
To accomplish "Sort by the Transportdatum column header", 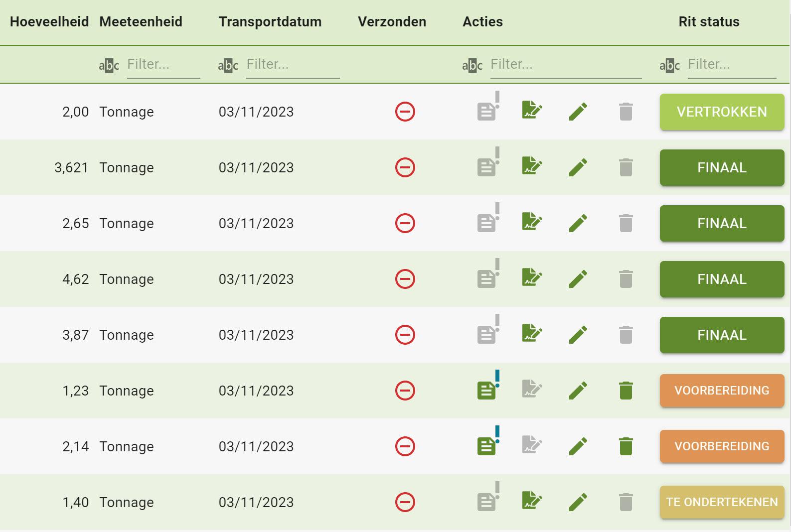I will coord(270,22).
